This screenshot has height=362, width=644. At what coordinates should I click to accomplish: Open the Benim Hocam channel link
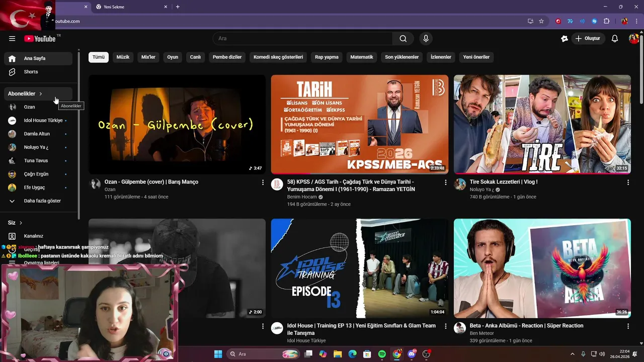tap(302, 197)
